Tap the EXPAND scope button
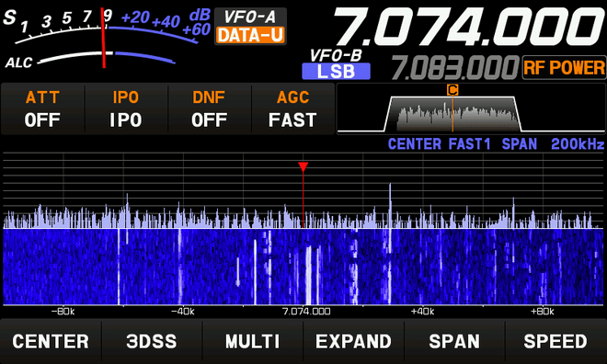Screen dimensions: 607x364 (x=353, y=341)
